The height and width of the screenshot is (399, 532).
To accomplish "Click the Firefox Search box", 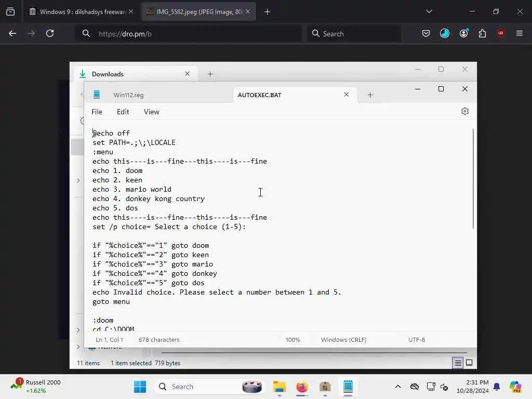I will tap(354, 34).
